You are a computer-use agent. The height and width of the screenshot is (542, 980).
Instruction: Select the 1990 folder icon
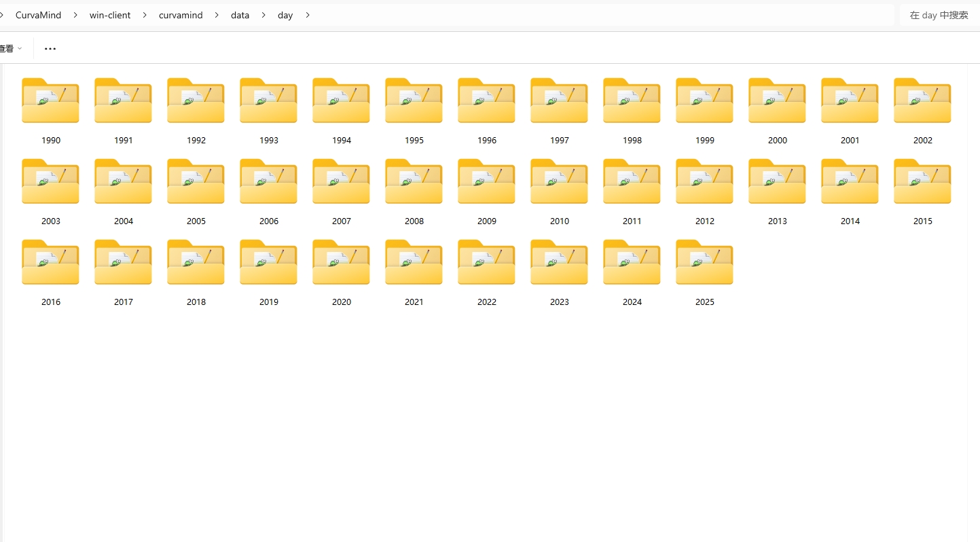click(x=50, y=101)
